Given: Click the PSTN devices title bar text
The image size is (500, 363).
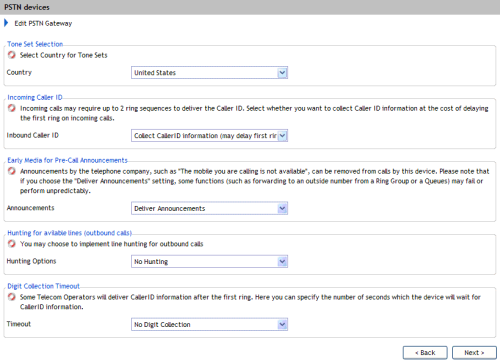Looking at the screenshot, I should 27,7.
